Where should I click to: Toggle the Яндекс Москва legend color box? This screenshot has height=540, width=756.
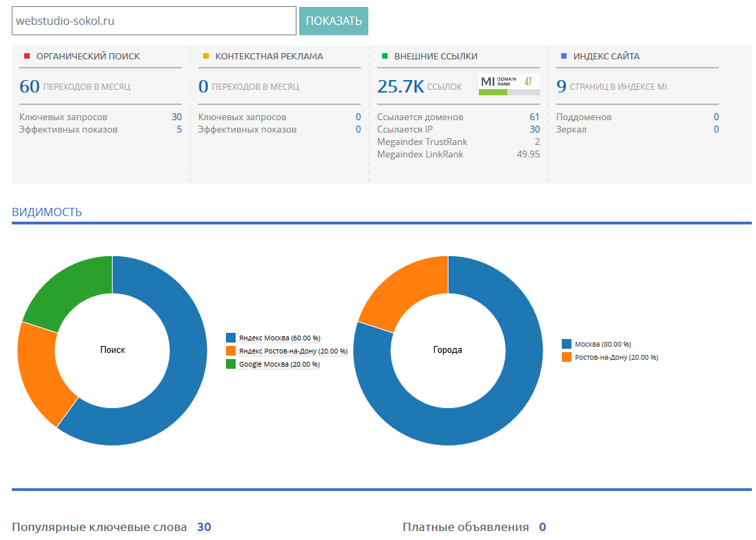click(x=231, y=338)
